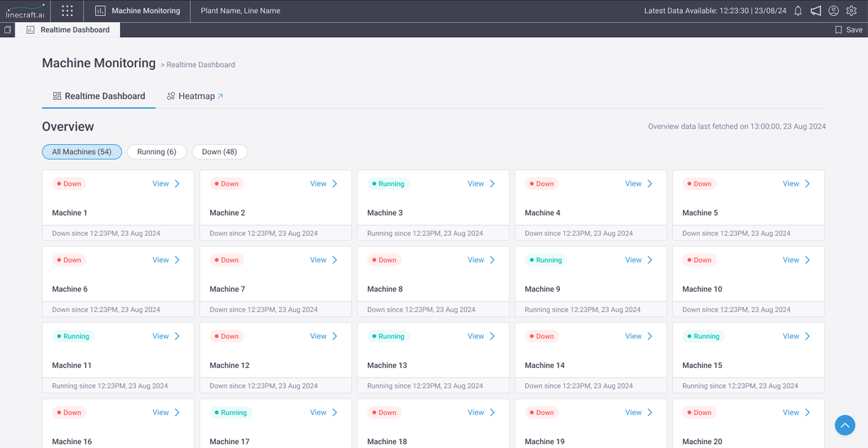
Task: Click the chevron arrow on Machine 5 card
Action: [807, 184]
